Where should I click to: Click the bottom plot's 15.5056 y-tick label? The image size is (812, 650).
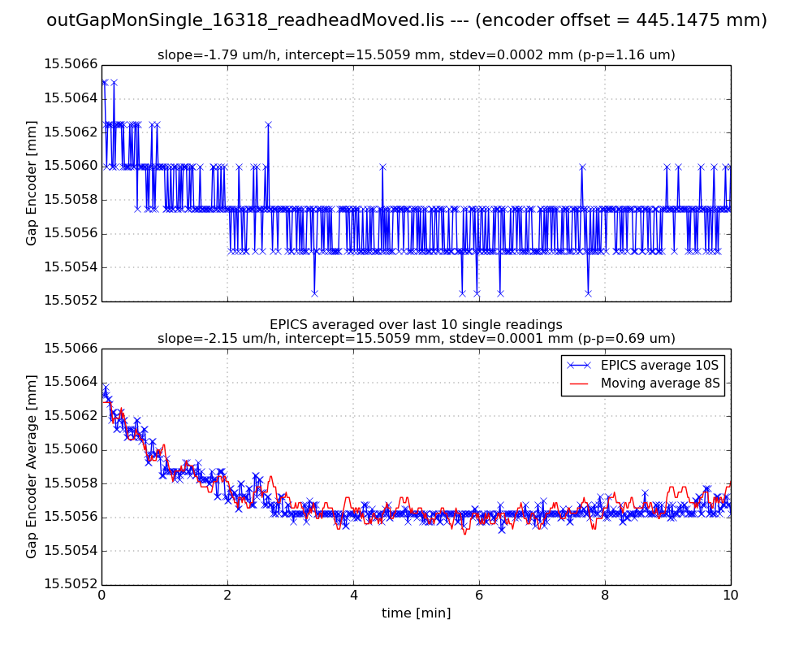pyautogui.click(x=71, y=517)
